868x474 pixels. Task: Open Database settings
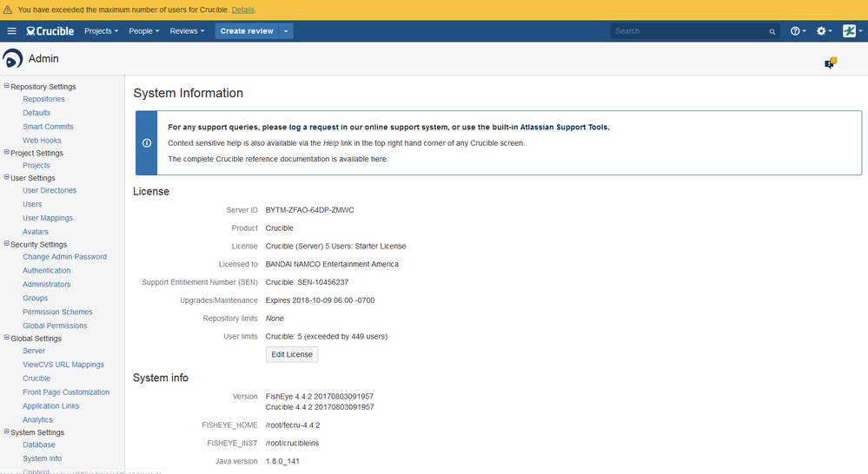point(39,444)
